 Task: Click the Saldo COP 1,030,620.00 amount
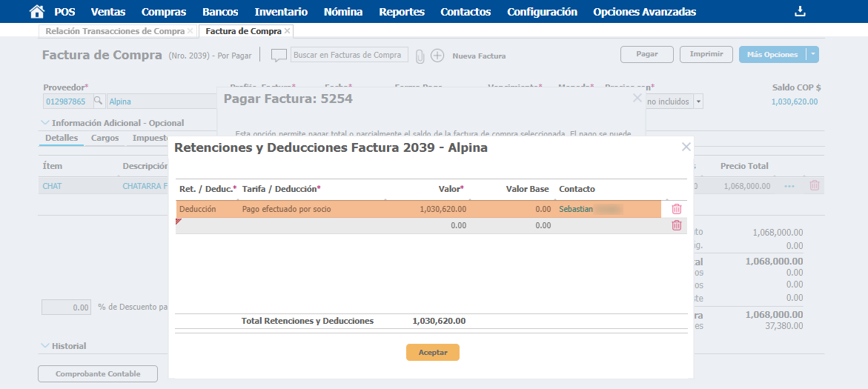(795, 102)
